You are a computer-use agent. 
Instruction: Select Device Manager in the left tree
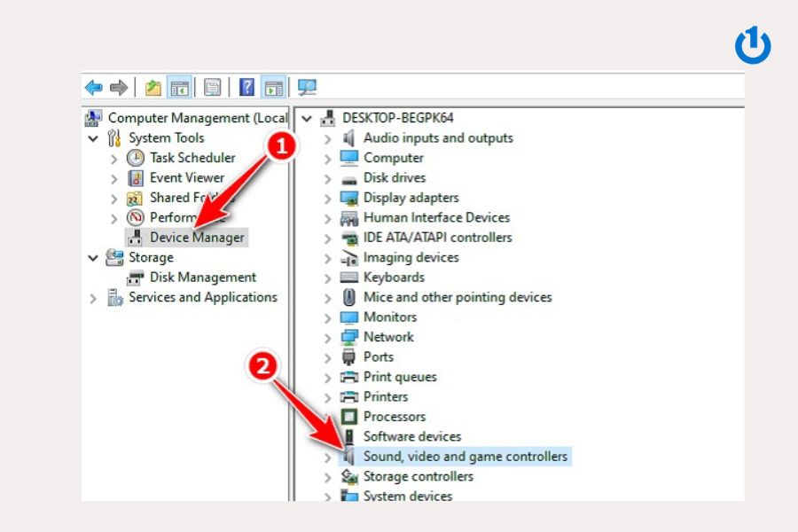click(197, 238)
